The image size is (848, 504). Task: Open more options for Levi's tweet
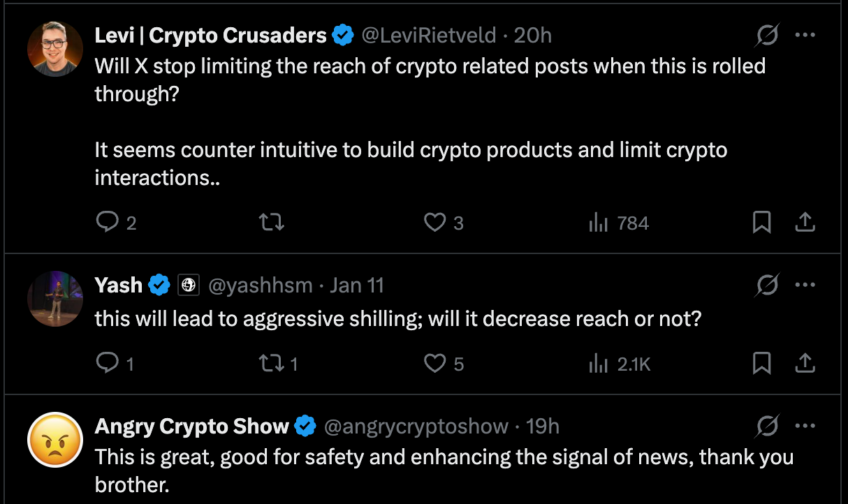[x=806, y=34]
